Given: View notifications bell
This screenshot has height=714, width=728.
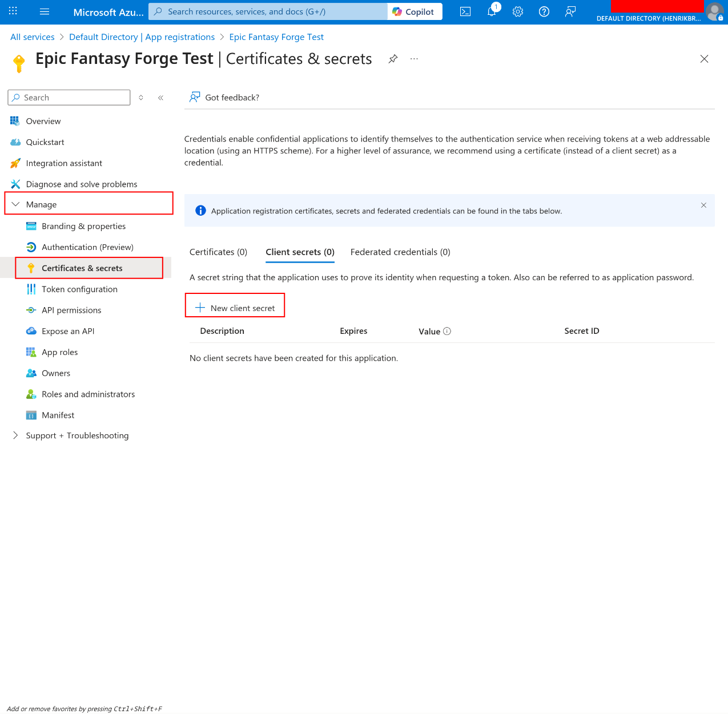Looking at the screenshot, I should coord(491,11).
